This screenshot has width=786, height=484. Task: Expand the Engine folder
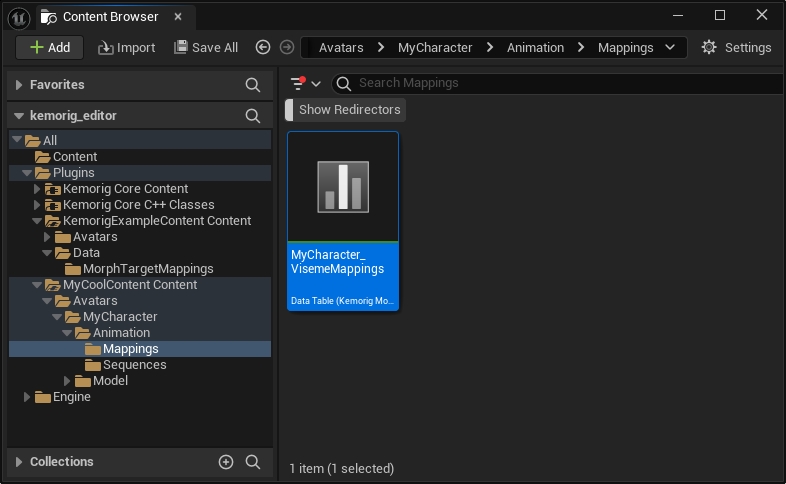(x=28, y=397)
